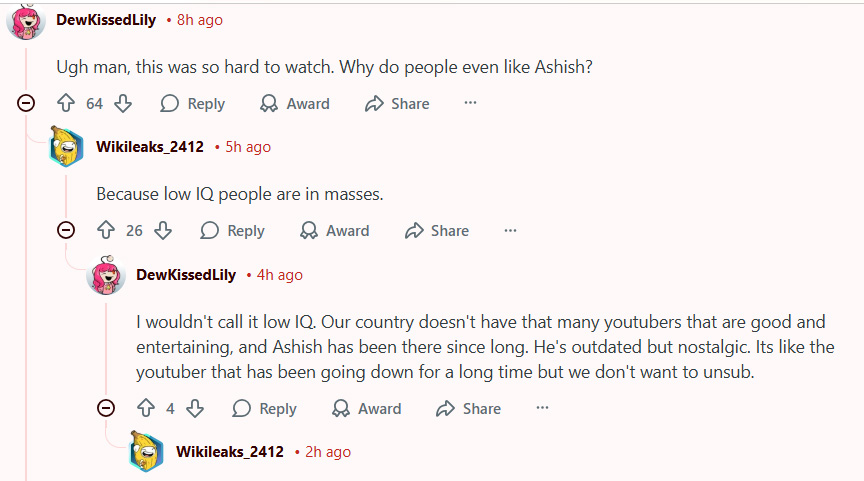Open more options on the 26-vote comment

tap(510, 230)
